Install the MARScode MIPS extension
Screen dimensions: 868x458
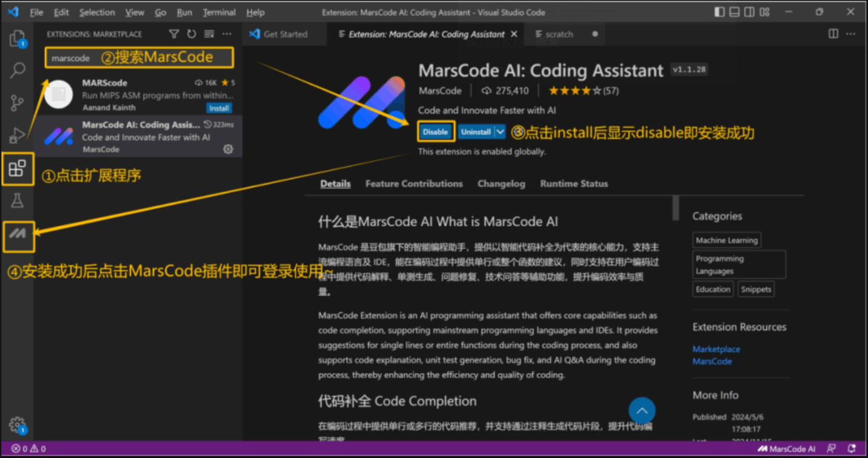219,108
